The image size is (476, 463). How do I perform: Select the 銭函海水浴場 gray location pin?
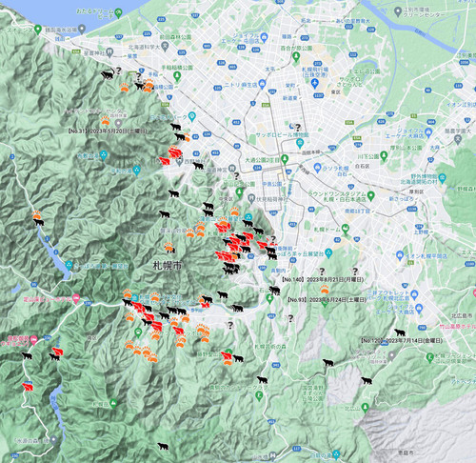tap(82, 30)
